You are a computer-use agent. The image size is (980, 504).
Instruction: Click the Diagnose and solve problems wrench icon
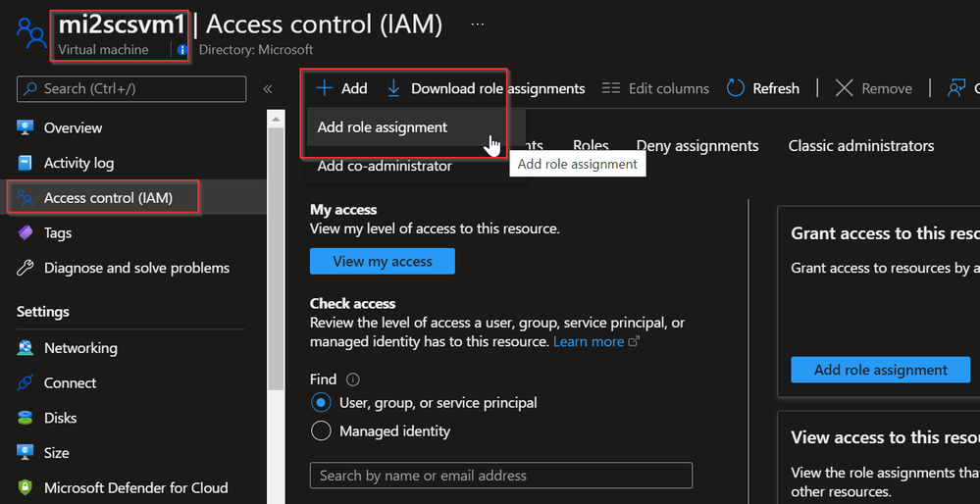click(25, 268)
